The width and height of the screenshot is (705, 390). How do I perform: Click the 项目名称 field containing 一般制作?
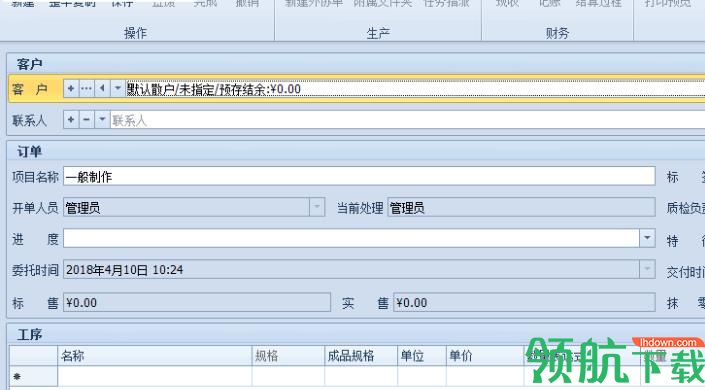pos(359,176)
